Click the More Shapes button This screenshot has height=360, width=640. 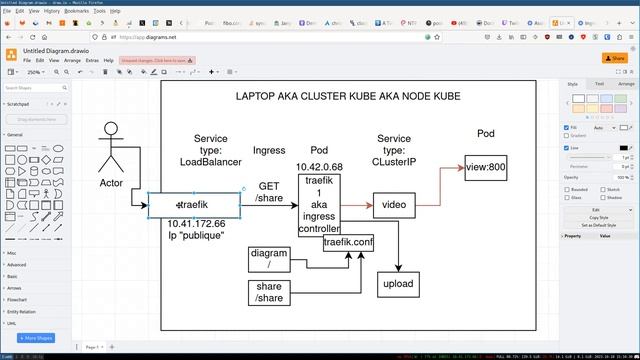36,338
